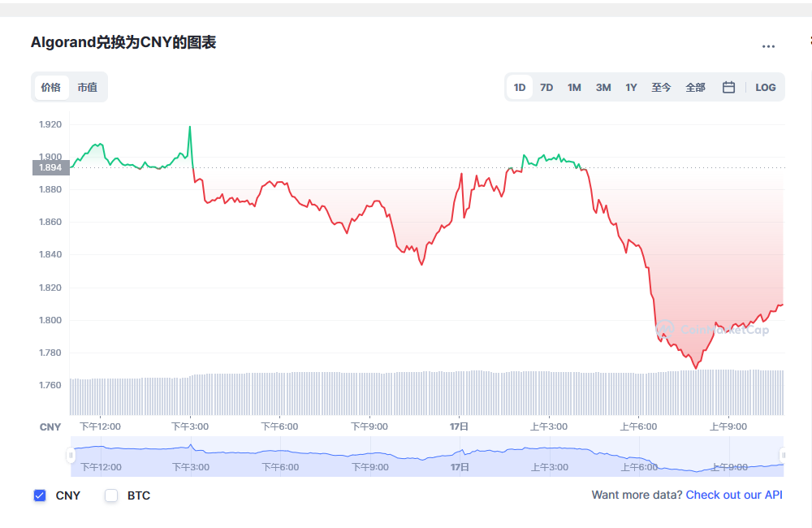
Task: Click the 上午9:00 label on chart x-axis
Action: point(728,426)
